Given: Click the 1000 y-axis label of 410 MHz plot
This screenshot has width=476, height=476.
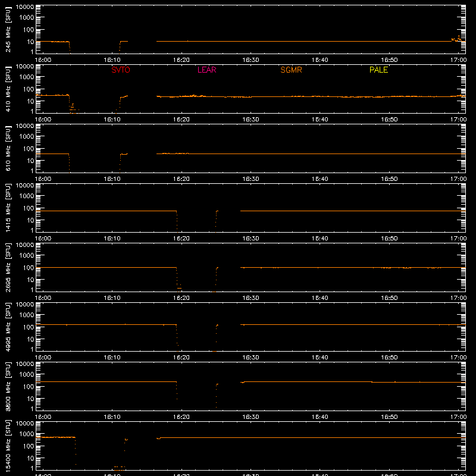Looking at the screenshot, I should (x=27, y=77).
